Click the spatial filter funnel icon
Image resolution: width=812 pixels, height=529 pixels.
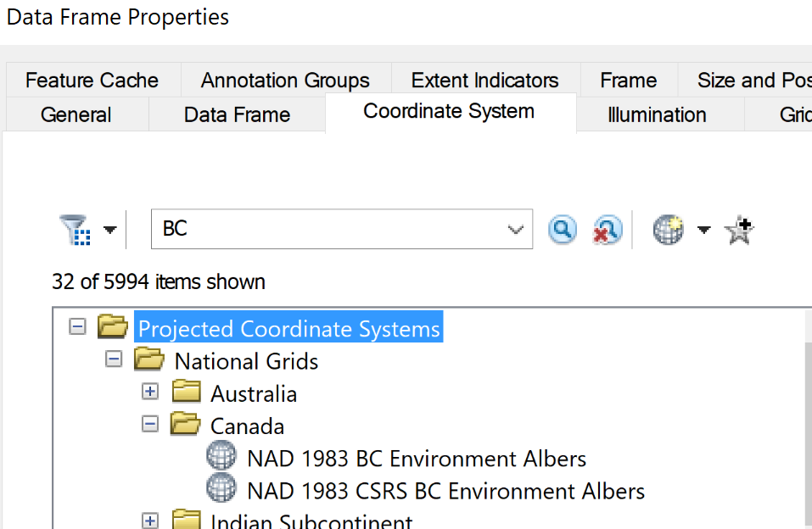(x=75, y=229)
